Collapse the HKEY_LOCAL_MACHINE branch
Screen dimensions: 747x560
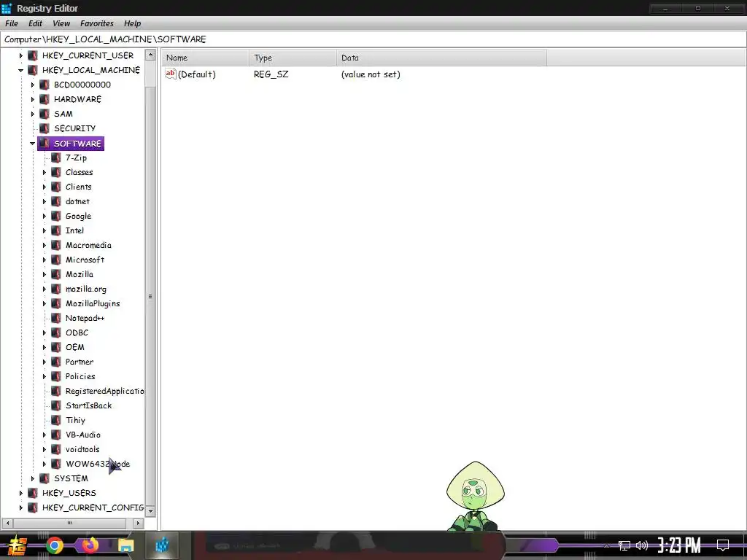[21, 71]
